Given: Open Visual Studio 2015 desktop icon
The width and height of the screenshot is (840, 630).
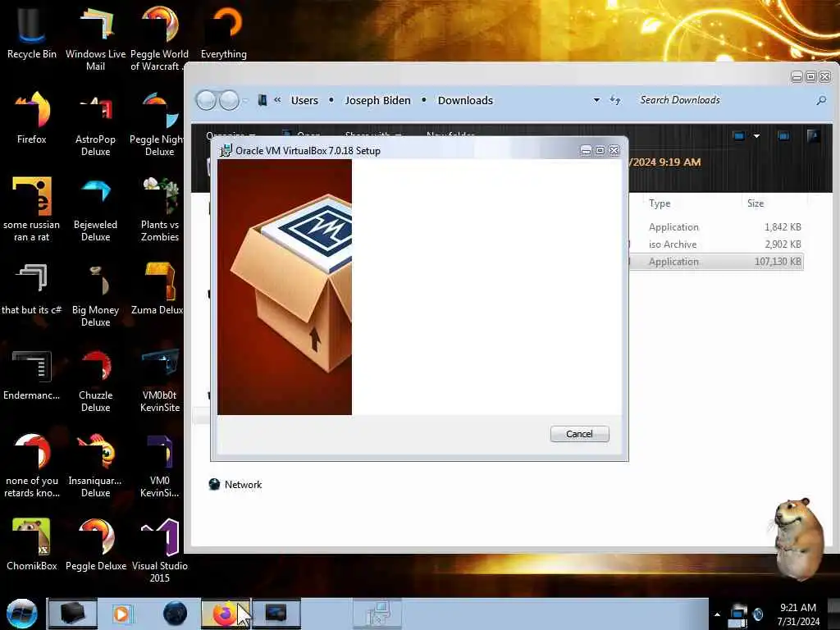Looking at the screenshot, I should click(160, 549).
